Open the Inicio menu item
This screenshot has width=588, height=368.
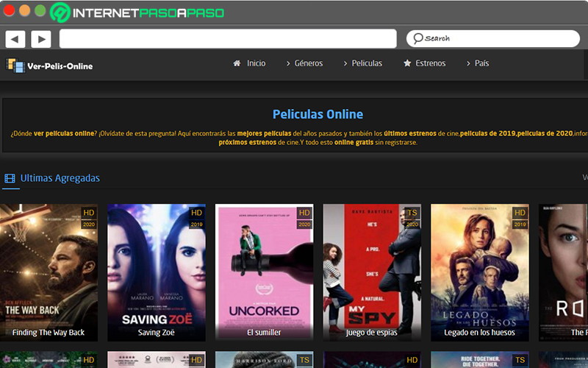click(x=256, y=63)
